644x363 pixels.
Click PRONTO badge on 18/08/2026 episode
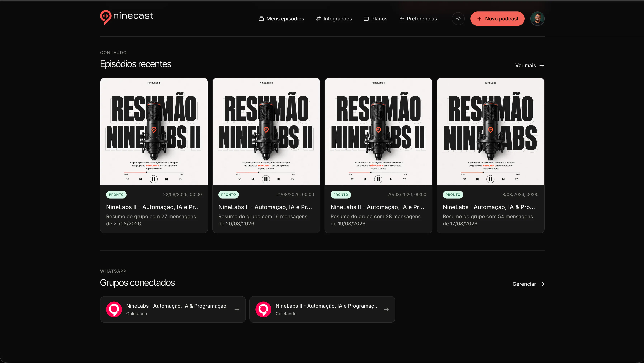(x=453, y=195)
